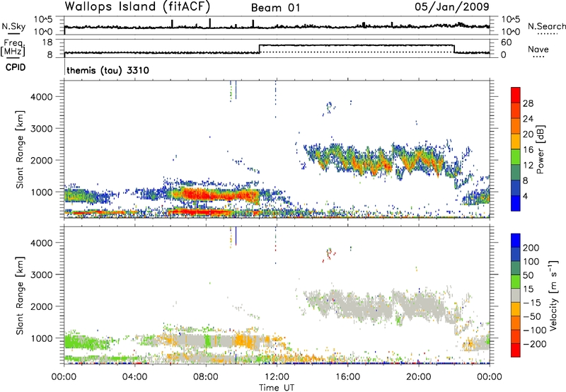Image resolution: width=566 pixels, height=392 pixels.
Task: Click the "08:00" time tick label
Action: point(205,377)
